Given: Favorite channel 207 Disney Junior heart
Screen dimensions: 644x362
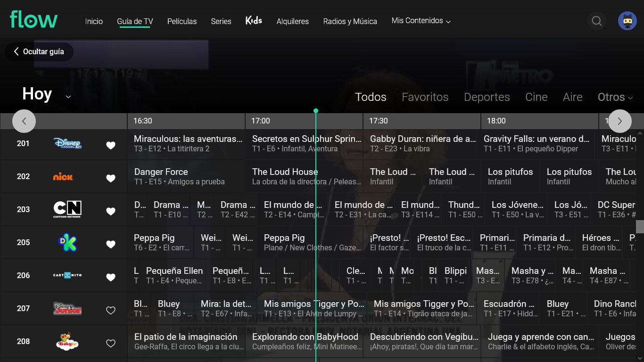Looking at the screenshot, I should (111, 311).
